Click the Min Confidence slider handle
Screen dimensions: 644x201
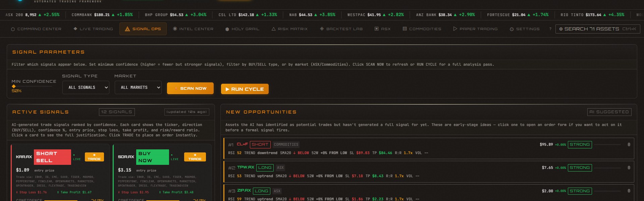[14, 86]
